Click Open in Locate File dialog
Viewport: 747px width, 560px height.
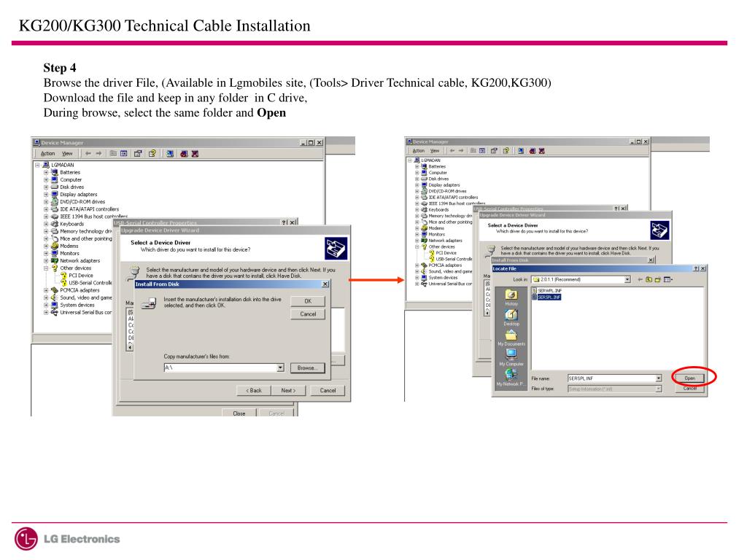[x=690, y=378]
